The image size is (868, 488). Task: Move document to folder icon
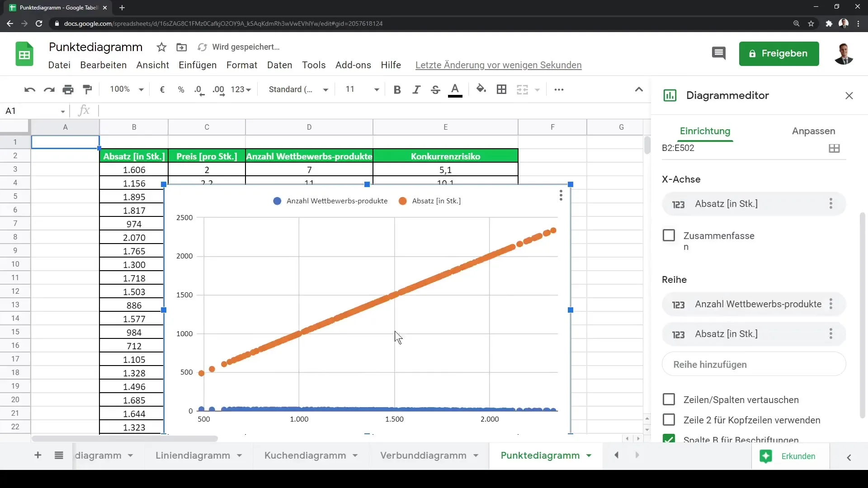181,47
